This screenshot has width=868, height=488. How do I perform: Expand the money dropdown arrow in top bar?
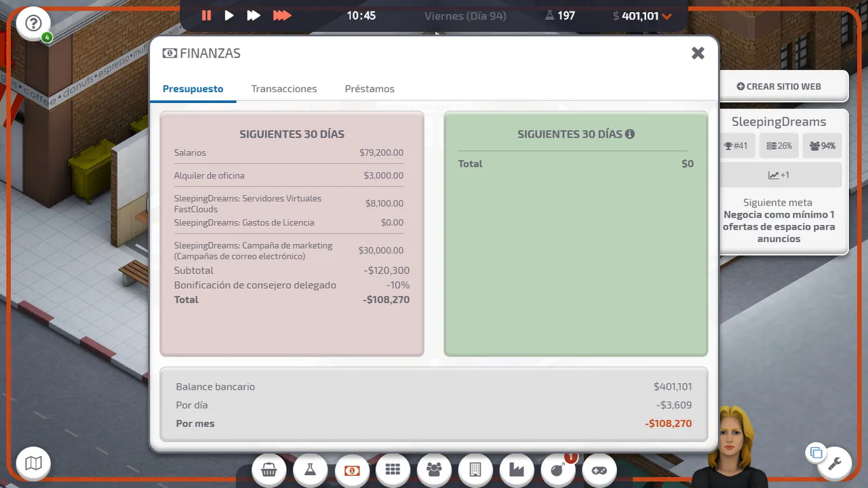667,16
